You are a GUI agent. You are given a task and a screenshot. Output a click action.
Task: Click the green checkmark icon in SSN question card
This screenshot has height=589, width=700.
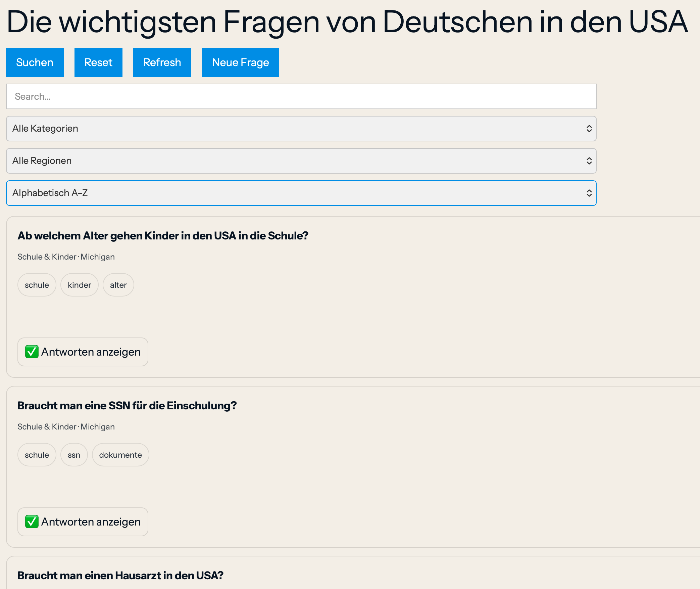pos(32,522)
